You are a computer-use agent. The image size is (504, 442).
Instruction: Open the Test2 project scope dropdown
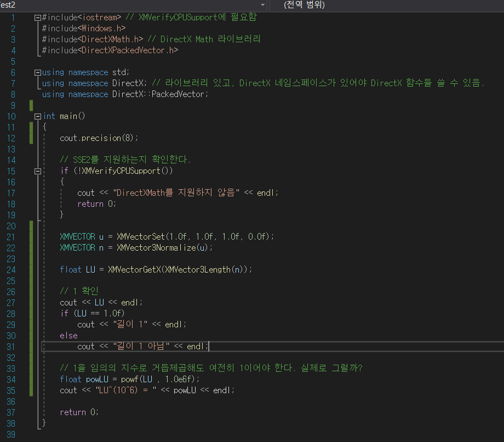[x=262, y=5]
